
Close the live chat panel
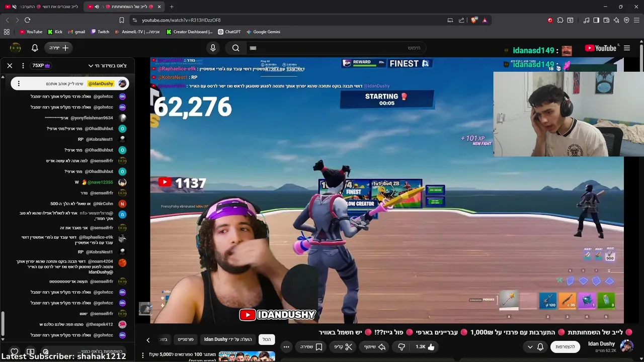point(10,65)
